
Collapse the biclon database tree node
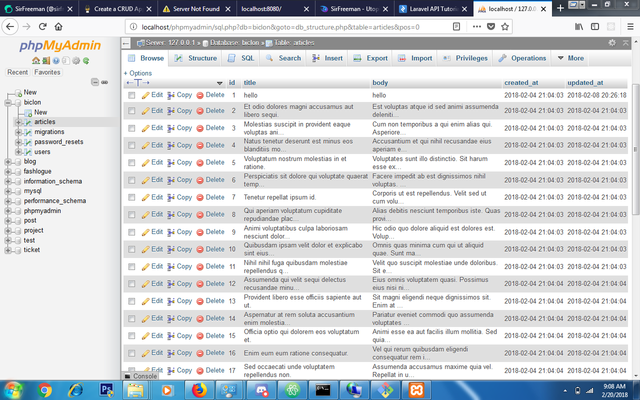tap(8, 102)
